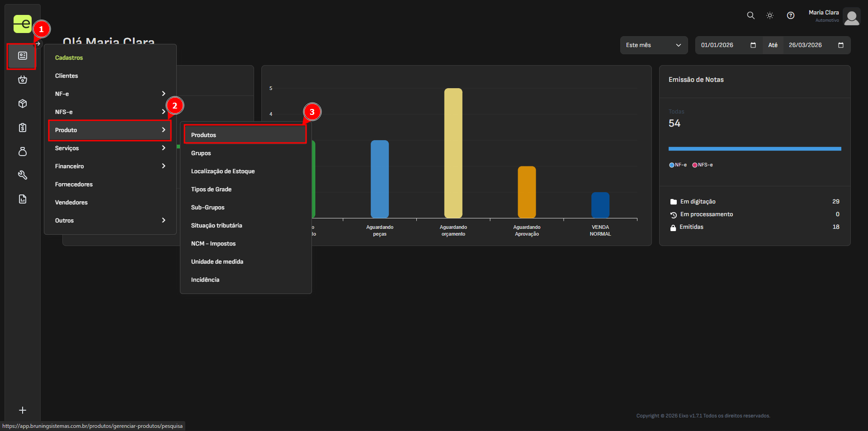Open Clientes from Cadastros menu
The width and height of the screenshot is (868, 431).
[66, 76]
